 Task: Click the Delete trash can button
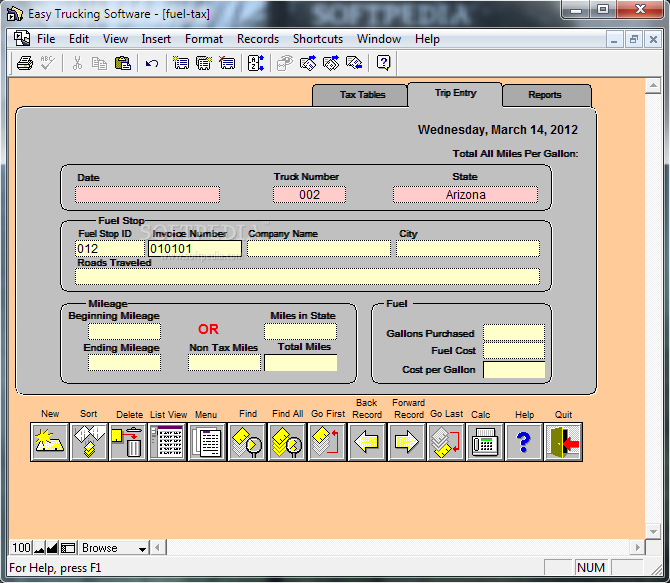pos(128,442)
